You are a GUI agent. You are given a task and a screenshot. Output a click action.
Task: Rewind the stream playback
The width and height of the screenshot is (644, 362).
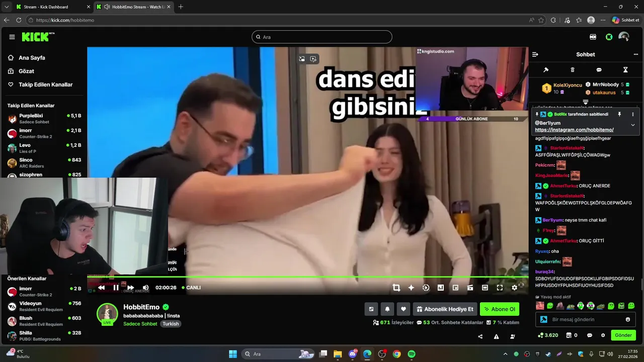point(101,288)
